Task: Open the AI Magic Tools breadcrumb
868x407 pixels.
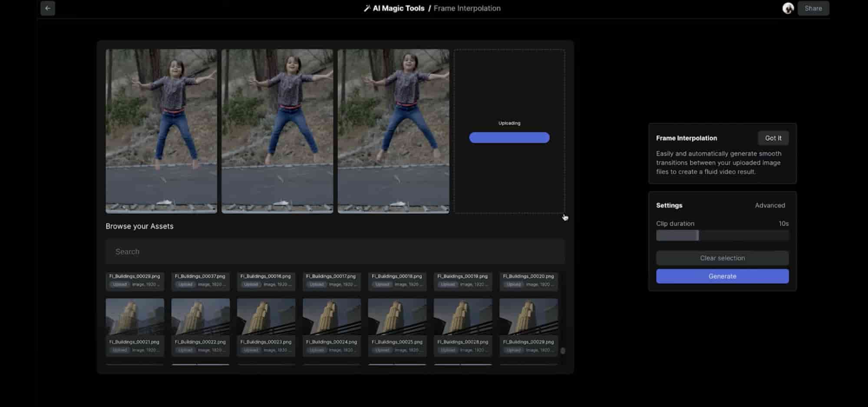Action: [399, 8]
